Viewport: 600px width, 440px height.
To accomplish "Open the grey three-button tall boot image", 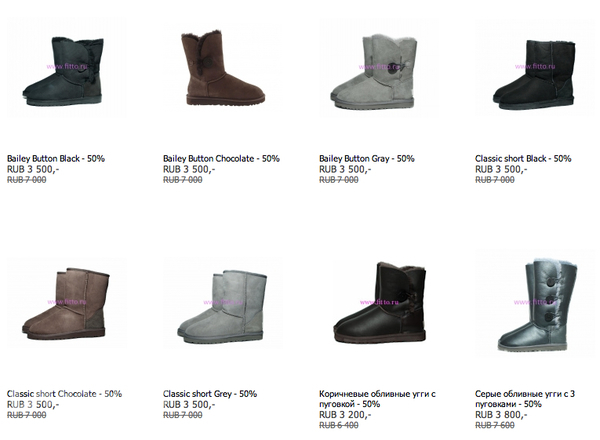I will point(535,304).
